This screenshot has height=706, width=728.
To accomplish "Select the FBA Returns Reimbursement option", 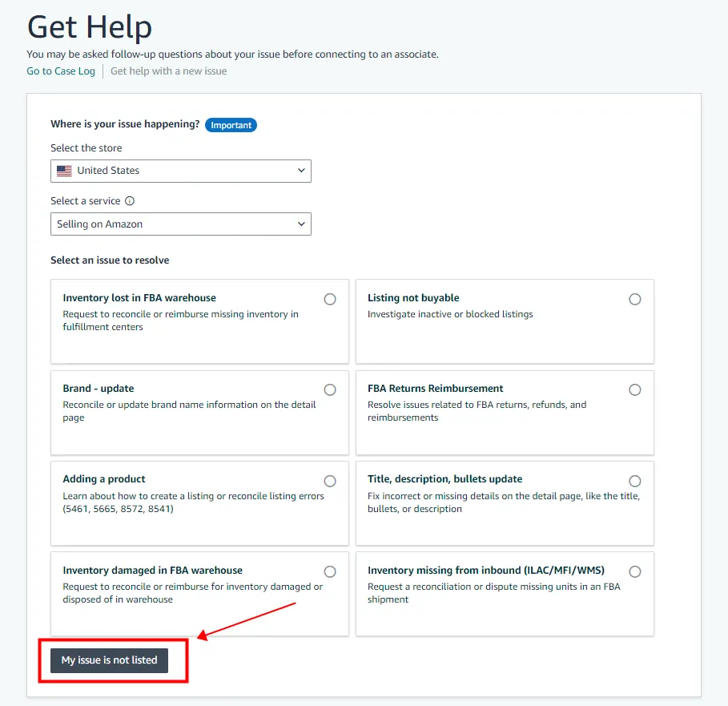I will [635, 389].
